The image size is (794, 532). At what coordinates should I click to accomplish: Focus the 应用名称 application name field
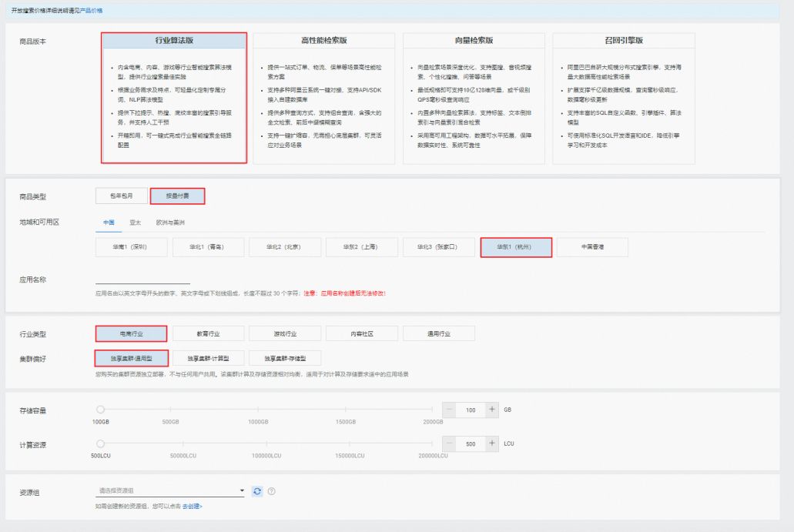pyautogui.click(x=142, y=279)
